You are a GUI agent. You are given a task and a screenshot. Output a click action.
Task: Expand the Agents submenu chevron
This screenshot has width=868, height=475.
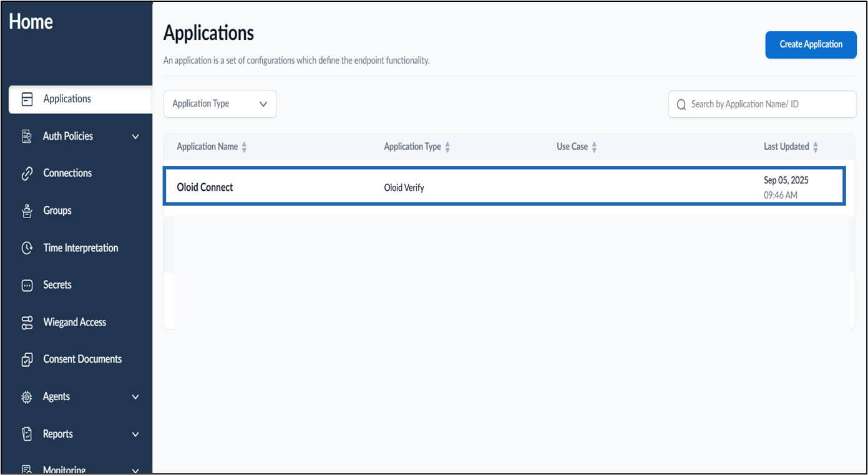click(x=135, y=397)
